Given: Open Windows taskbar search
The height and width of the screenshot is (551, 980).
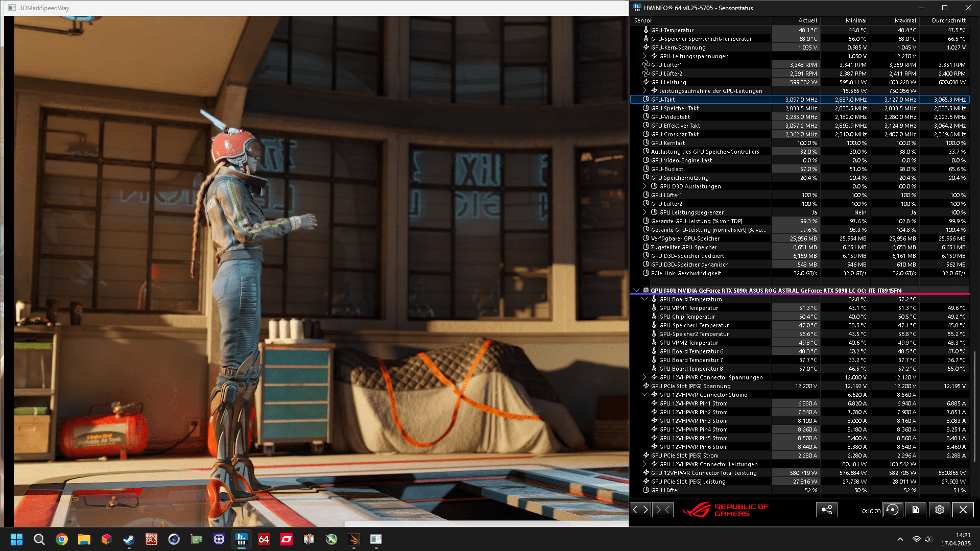Looking at the screenshot, I should tap(39, 539).
